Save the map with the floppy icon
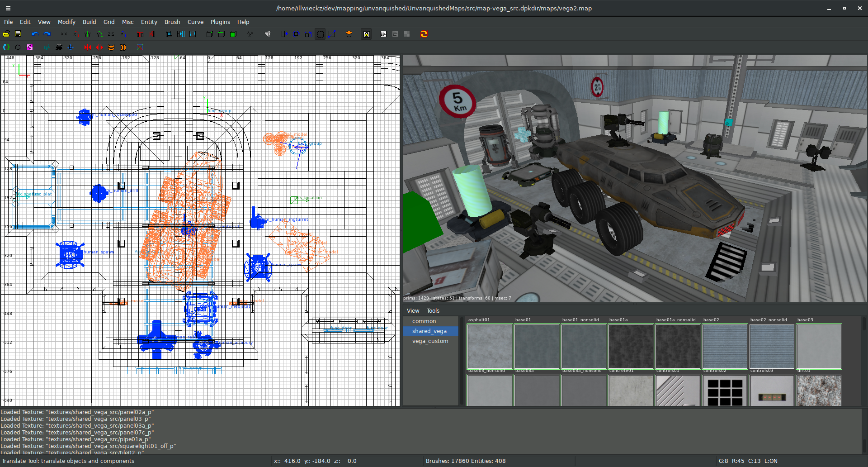Screen dimensions: 868x467 click(x=18, y=34)
